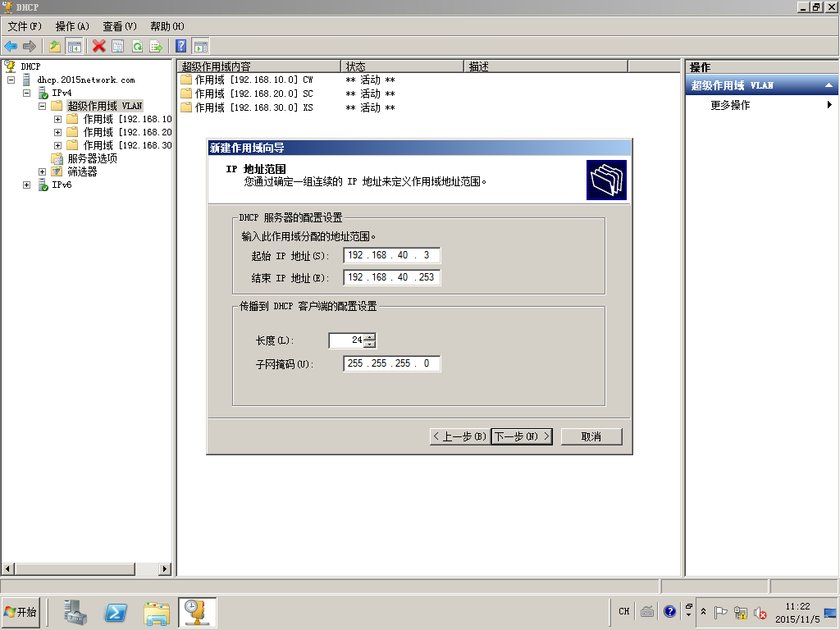Image resolution: width=840 pixels, height=630 pixels.
Task: Toggle the Show/Hide Action Pane icon
Action: [200, 46]
